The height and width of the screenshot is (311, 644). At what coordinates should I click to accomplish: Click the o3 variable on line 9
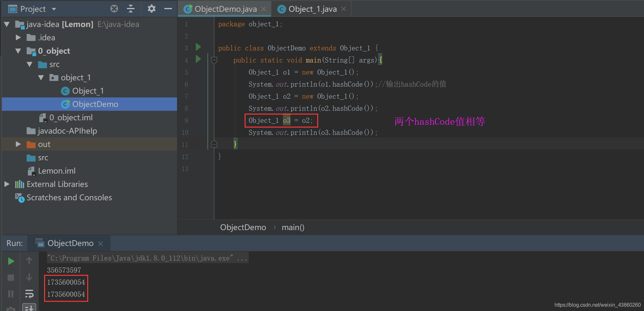(x=286, y=121)
